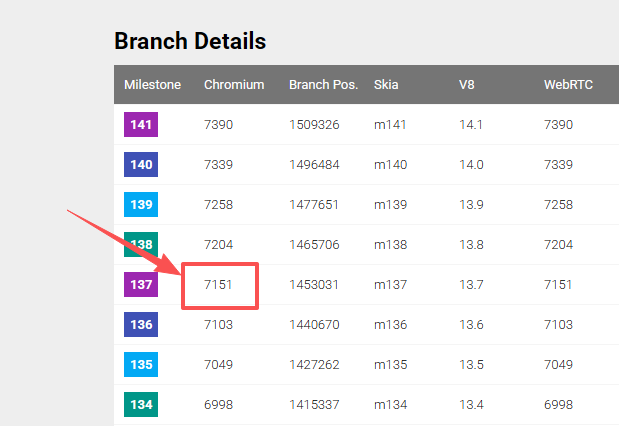Click V8 version 13.8
This screenshot has width=619, height=426.
click(x=471, y=245)
